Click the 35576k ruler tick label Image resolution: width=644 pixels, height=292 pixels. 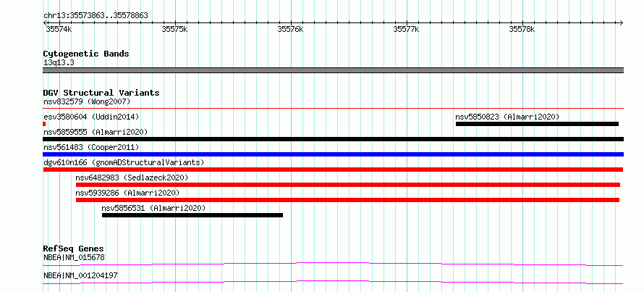291,29
